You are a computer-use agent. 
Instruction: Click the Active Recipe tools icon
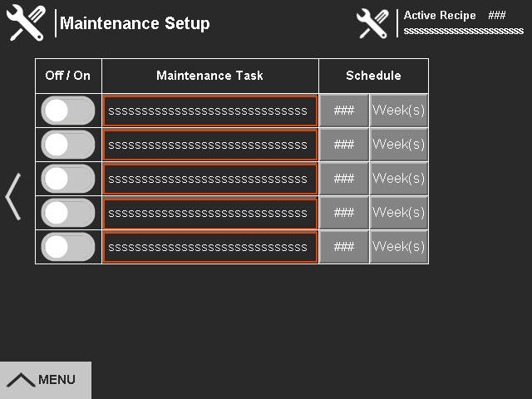372,23
